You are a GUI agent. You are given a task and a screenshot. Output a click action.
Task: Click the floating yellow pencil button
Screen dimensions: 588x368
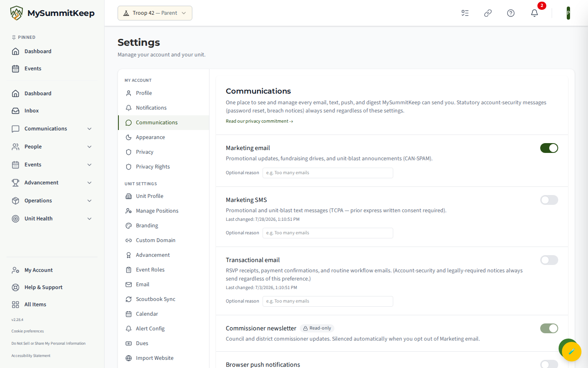[571, 351]
